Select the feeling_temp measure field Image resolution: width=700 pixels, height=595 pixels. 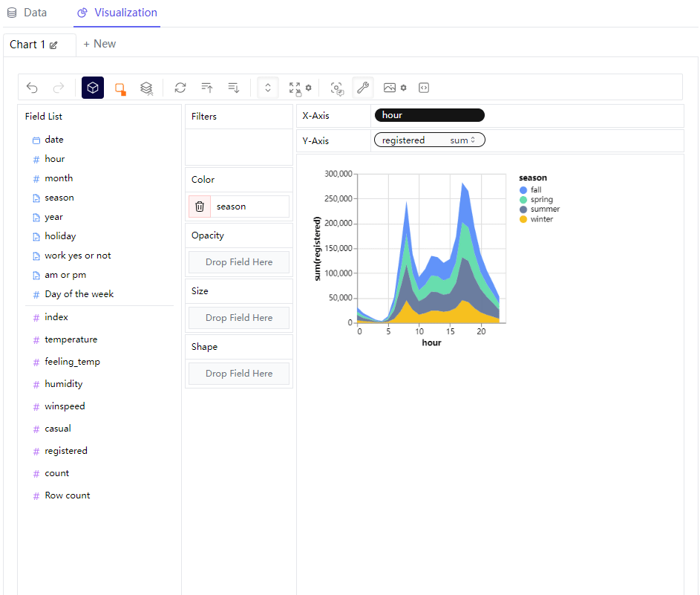click(72, 362)
